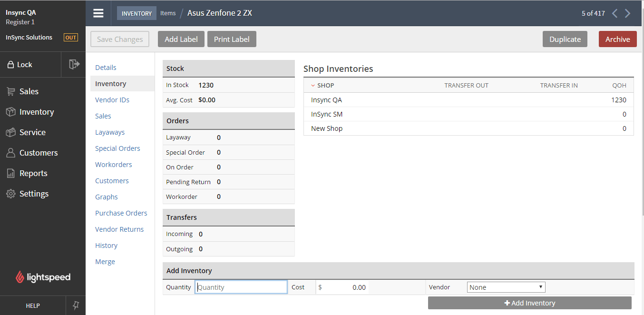This screenshot has height=315, width=644.
Task: Click the Lock padlock icon
Action: (10, 65)
